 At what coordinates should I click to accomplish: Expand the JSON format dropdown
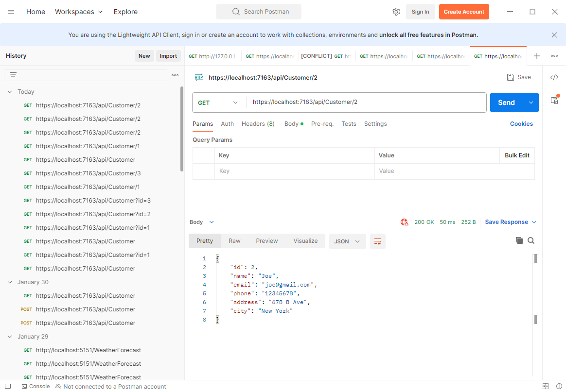coord(347,241)
